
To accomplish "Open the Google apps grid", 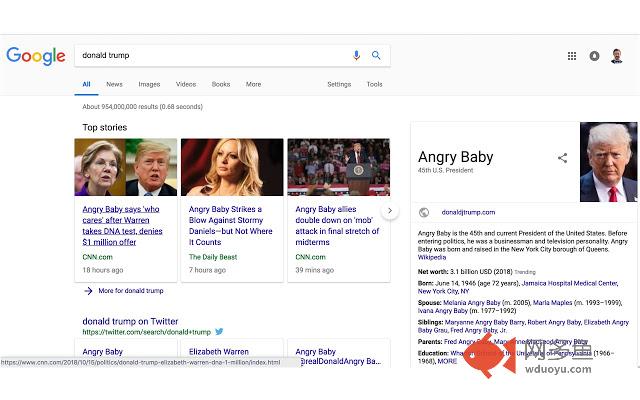I will tap(572, 56).
